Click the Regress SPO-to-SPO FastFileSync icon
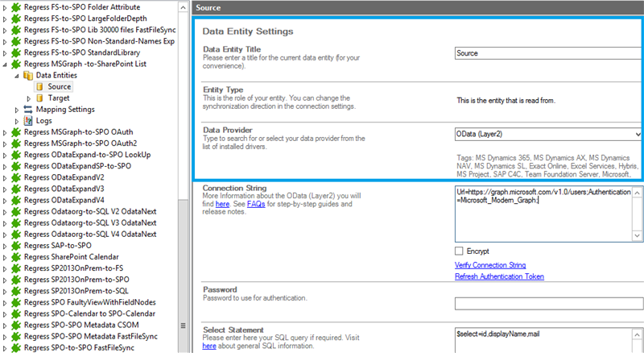This screenshot has width=644, height=353. pos(16,347)
